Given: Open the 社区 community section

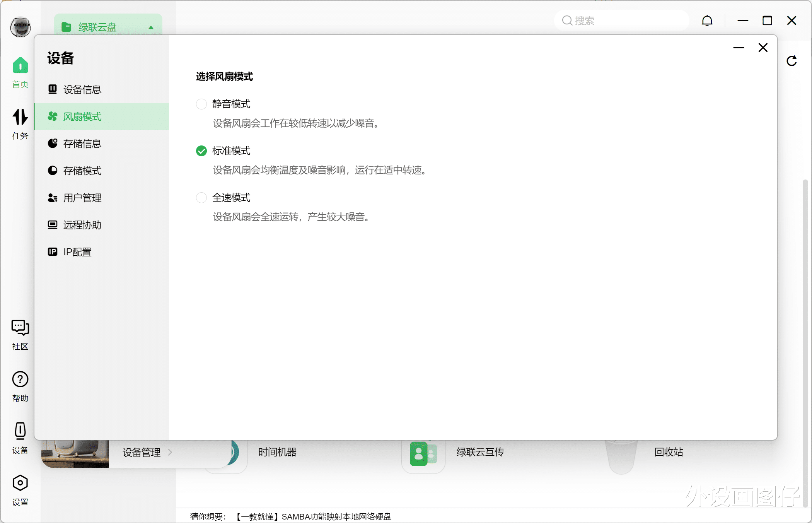Looking at the screenshot, I should [20, 335].
